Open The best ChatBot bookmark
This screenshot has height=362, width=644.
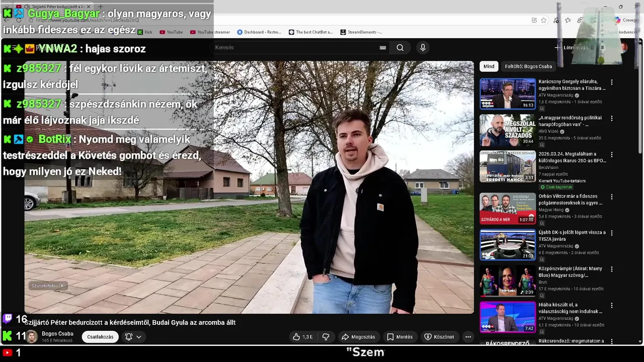point(310,32)
